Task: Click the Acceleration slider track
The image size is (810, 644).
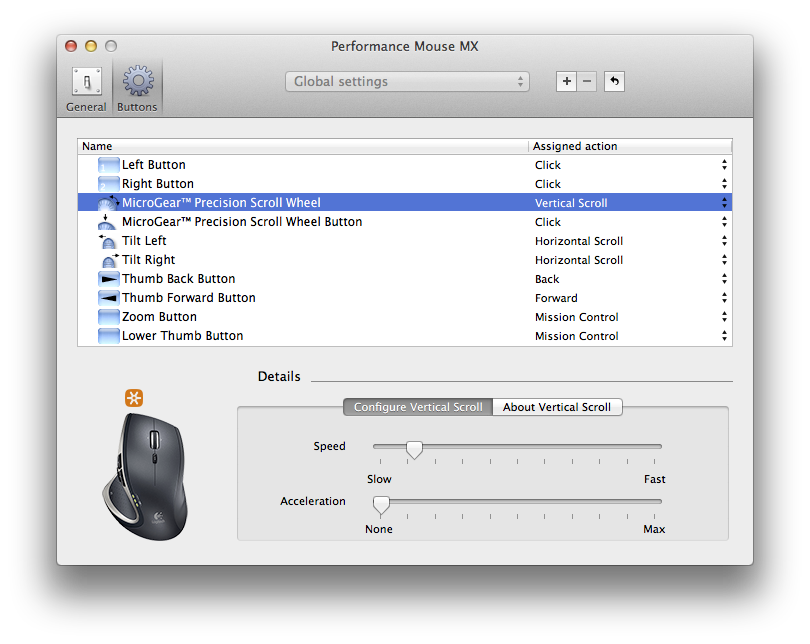Action: coord(517,501)
